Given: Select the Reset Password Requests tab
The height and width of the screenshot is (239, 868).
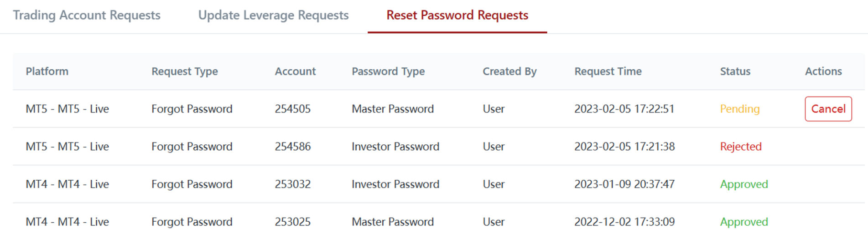Looking at the screenshot, I should (x=457, y=15).
